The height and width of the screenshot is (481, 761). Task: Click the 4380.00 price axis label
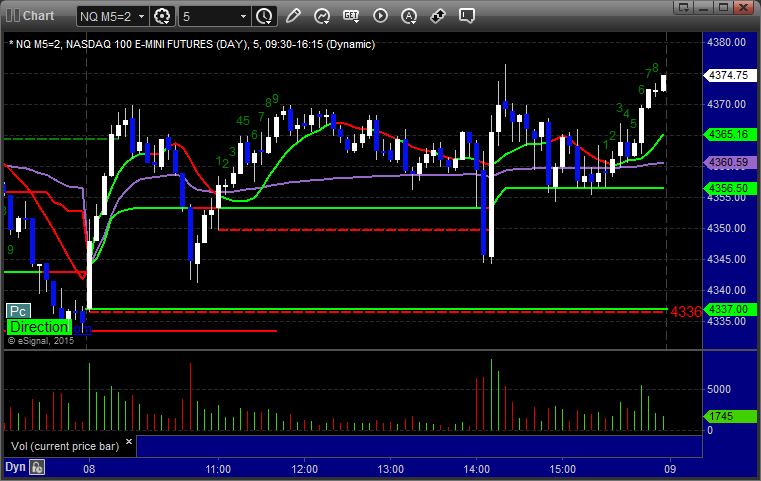point(727,42)
